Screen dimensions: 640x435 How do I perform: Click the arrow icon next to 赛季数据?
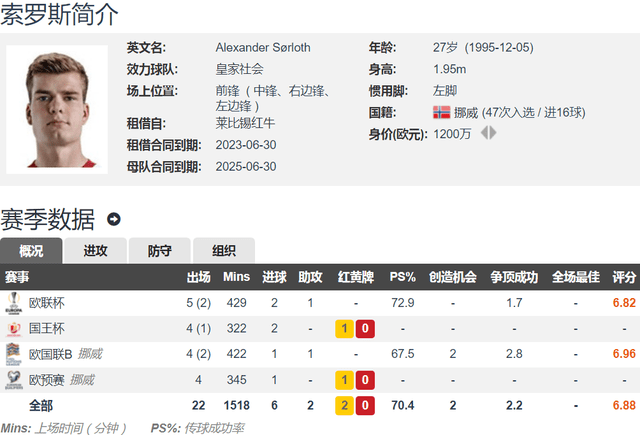click(x=113, y=219)
